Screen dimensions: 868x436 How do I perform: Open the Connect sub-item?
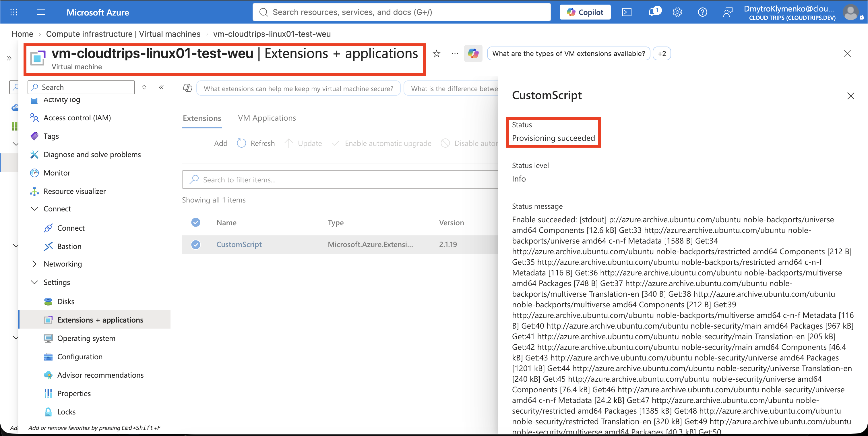[71, 228]
